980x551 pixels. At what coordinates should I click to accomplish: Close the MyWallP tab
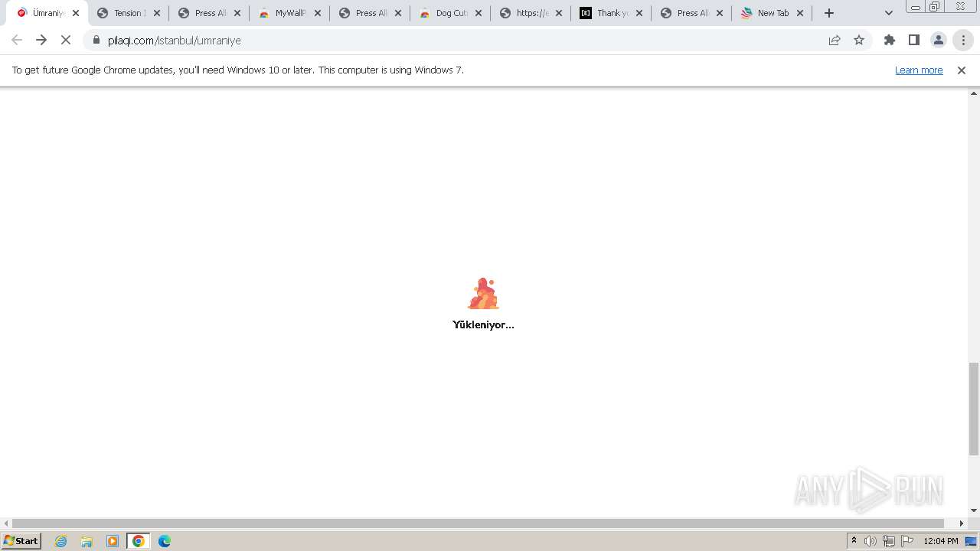[x=318, y=13]
